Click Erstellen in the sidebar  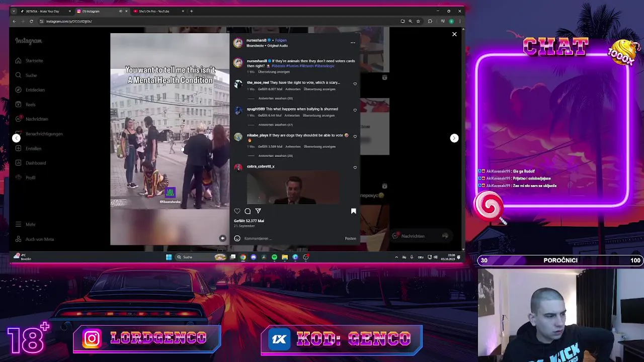(x=29, y=148)
